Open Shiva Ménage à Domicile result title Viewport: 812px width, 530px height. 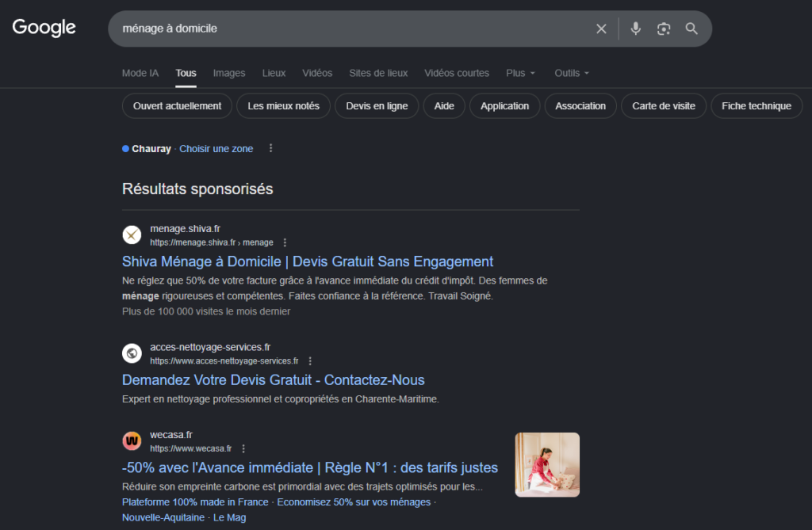pos(308,262)
